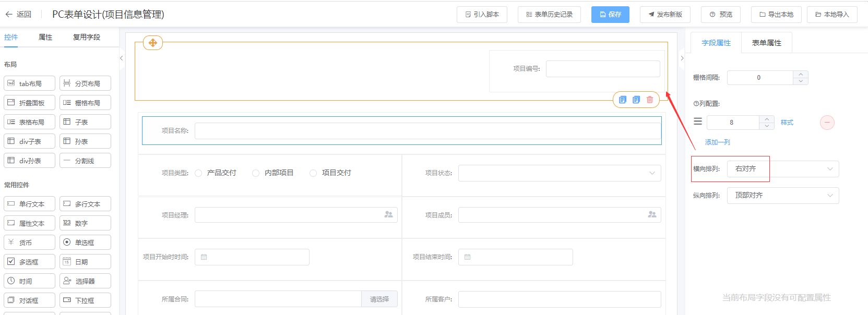Delete the selected grid with the trash icon
The height and width of the screenshot is (315, 868).
click(x=649, y=100)
